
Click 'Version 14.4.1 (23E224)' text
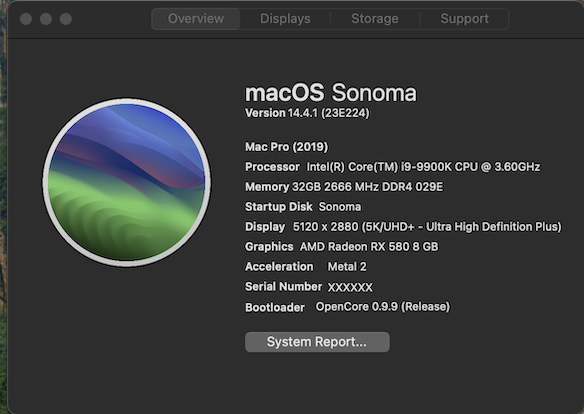coord(307,113)
